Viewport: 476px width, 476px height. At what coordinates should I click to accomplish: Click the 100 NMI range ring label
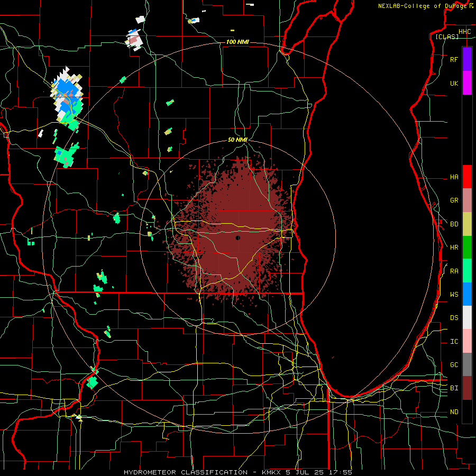237,42
